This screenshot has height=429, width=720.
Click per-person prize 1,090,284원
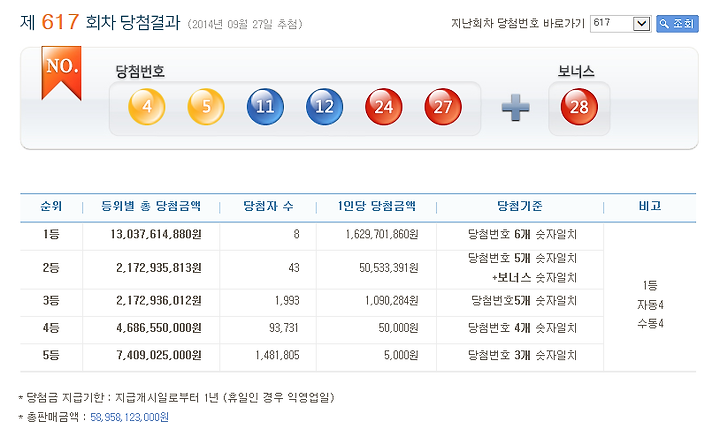coord(392,300)
